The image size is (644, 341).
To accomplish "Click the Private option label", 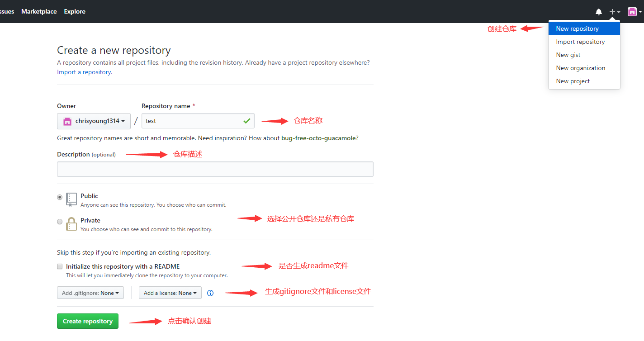I will [x=90, y=220].
